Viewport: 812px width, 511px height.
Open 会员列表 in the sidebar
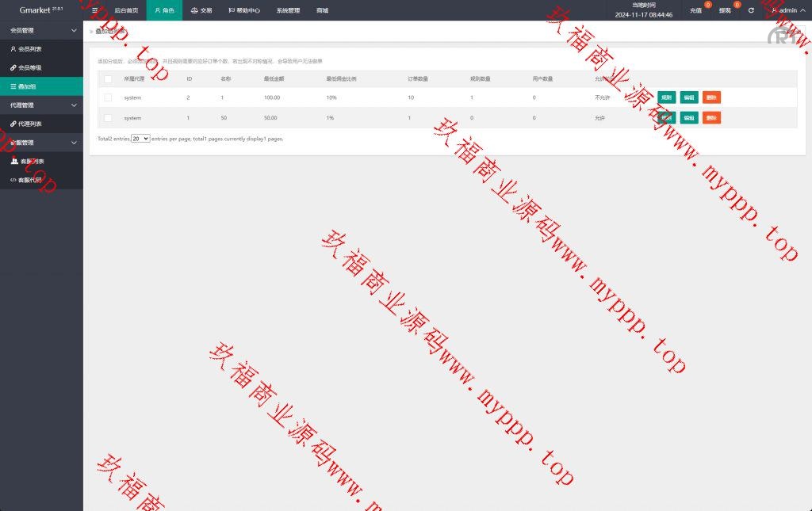pos(30,49)
